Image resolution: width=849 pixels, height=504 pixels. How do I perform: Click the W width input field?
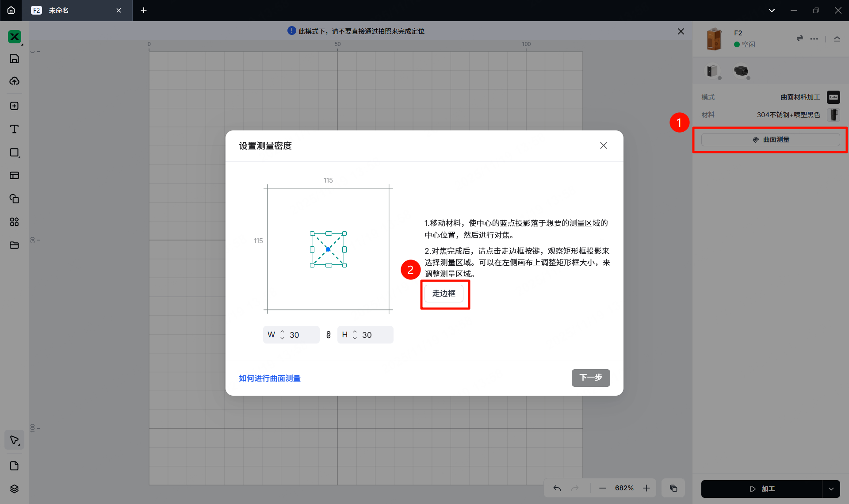click(x=302, y=335)
